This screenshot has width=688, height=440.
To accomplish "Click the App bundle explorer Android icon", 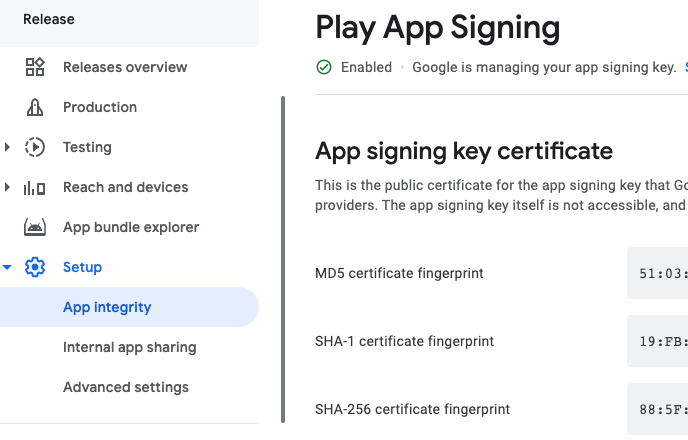I will pos(35,227).
